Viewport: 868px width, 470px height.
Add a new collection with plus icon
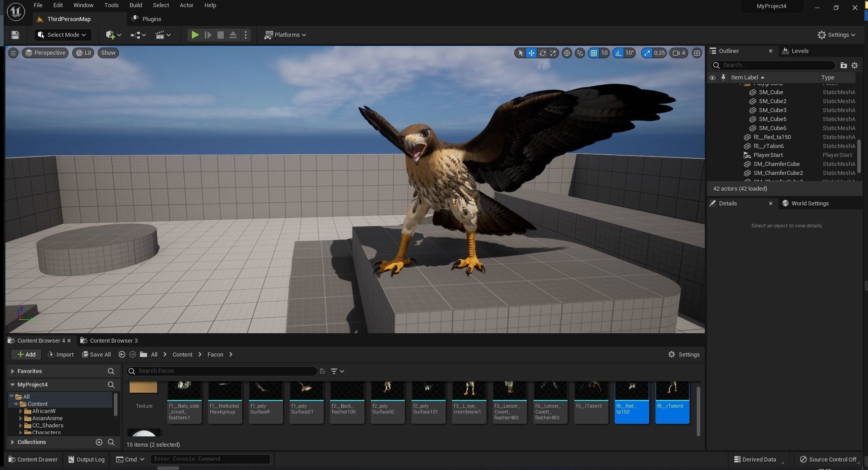99,442
